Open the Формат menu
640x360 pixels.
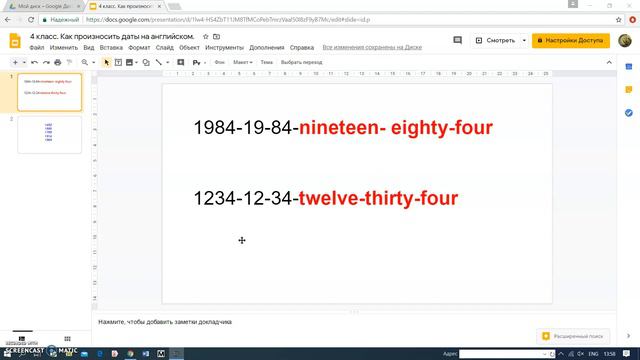point(139,48)
